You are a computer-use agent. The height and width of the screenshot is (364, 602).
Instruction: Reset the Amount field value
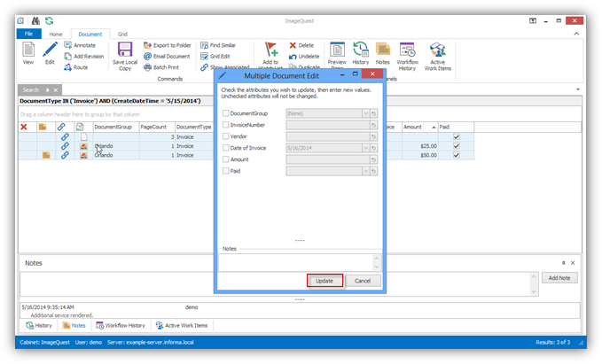(373, 159)
